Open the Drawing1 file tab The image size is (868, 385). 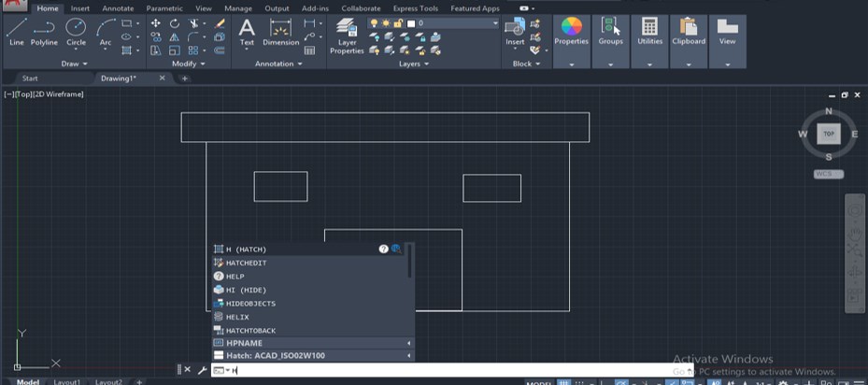pyautogui.click(x=119, y=78)
